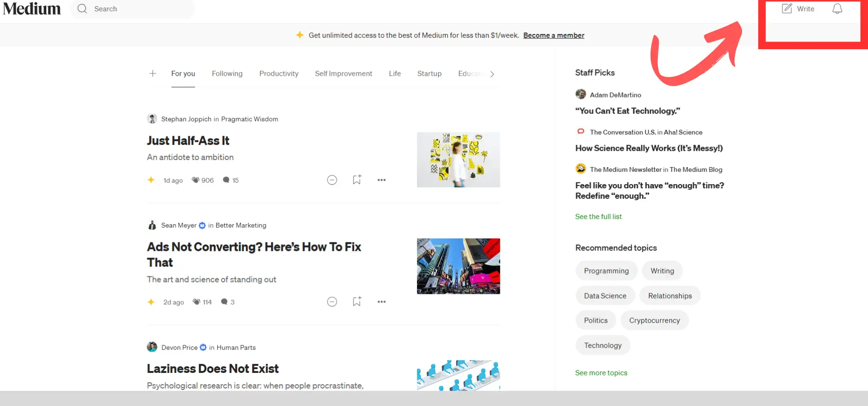
Task: Open You Can't Eat Technology story
Action: (x=628, y=111)
